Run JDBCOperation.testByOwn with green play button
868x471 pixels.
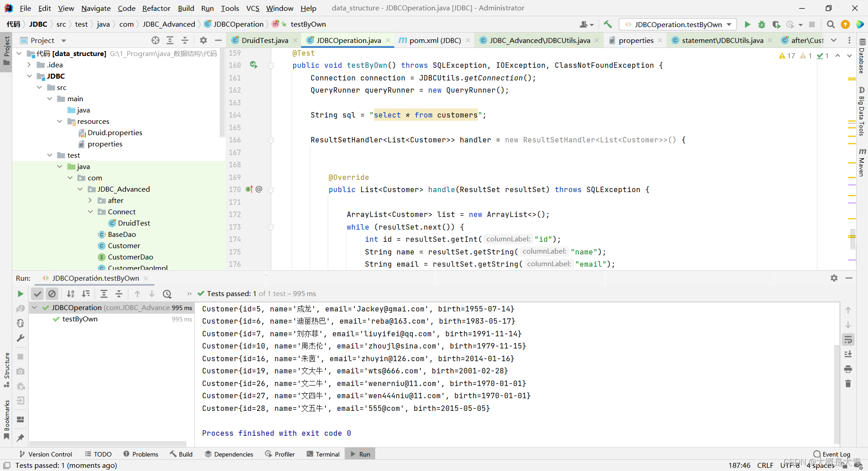pos(747,24)
